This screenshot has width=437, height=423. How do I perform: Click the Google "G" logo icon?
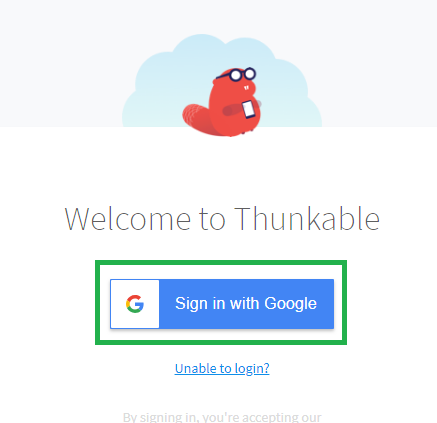(135, 304)
